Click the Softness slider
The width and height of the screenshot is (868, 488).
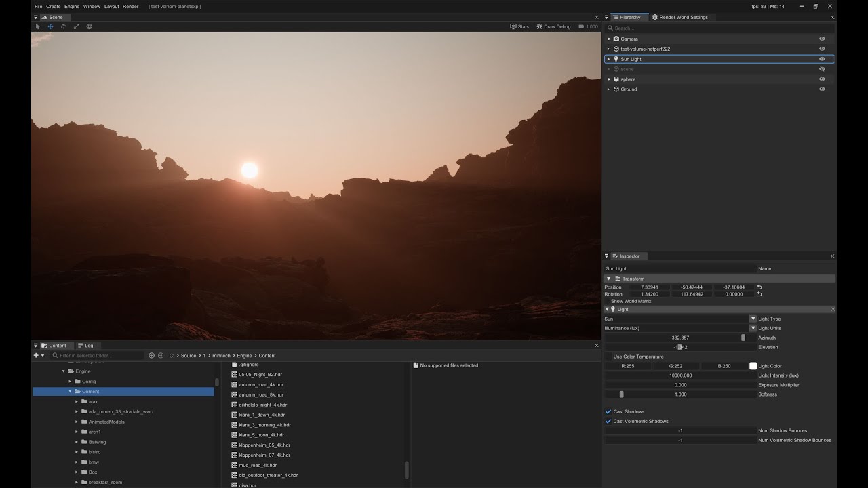[x=680, y=394]
